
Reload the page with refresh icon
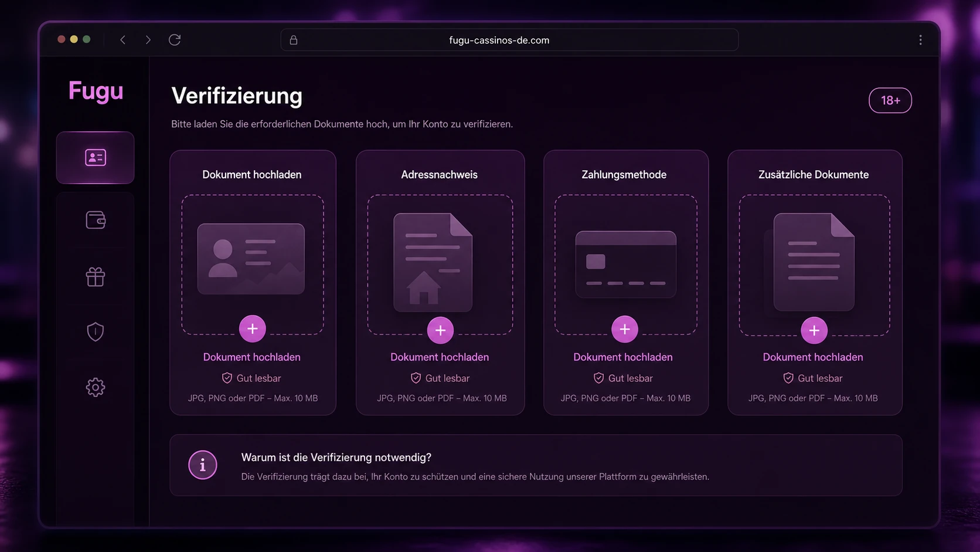175,40
